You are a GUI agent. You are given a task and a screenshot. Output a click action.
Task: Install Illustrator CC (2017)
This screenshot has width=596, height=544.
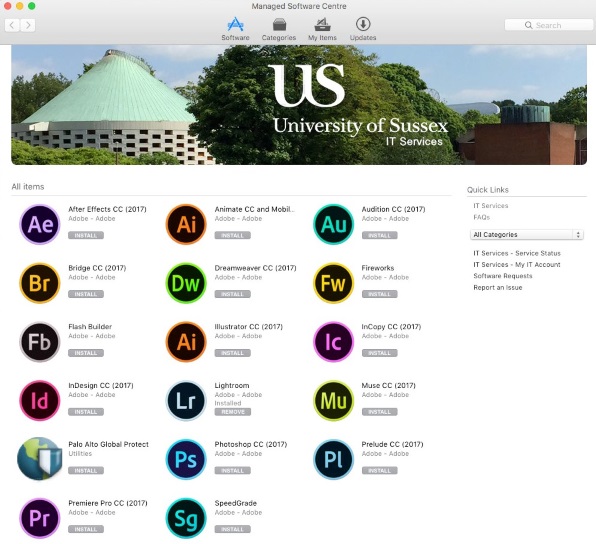(233, 353)
